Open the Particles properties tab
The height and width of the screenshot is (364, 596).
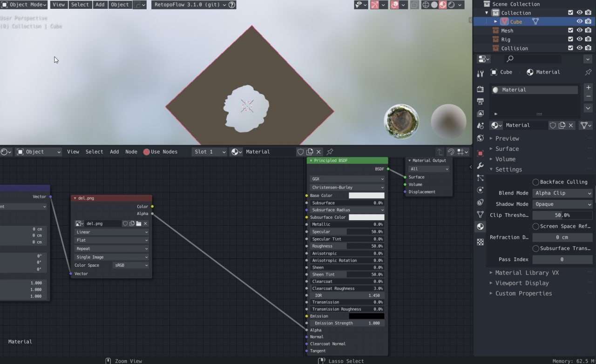481,178
